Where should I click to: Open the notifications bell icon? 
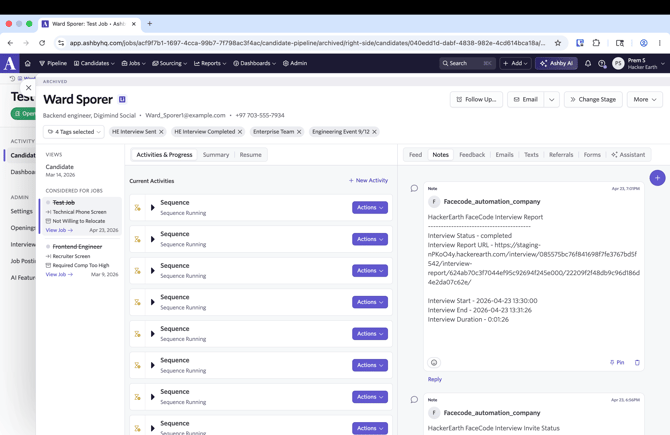[588, 63]
